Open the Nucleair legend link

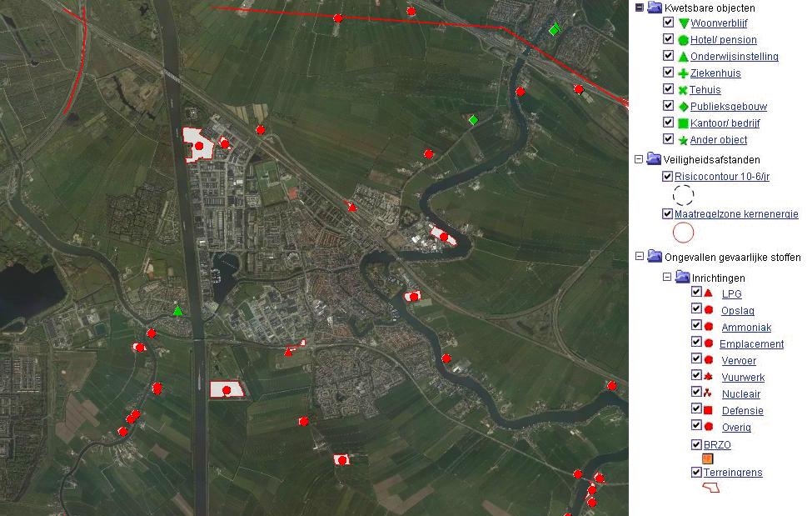pos(741,393)
